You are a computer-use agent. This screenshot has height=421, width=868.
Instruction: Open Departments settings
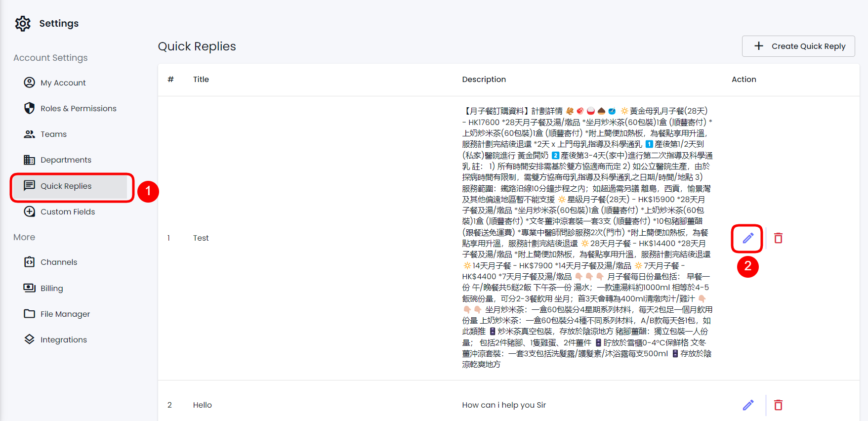coord(66,160)
